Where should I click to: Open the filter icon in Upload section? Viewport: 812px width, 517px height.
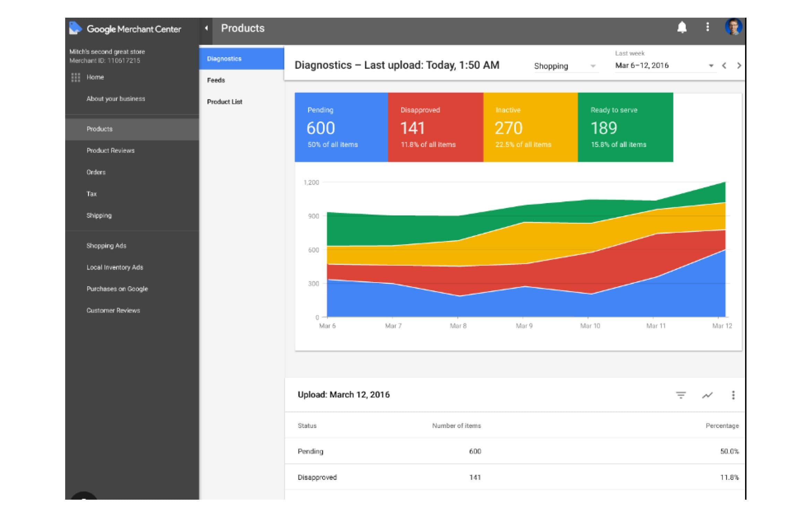(x=681, y=395)
